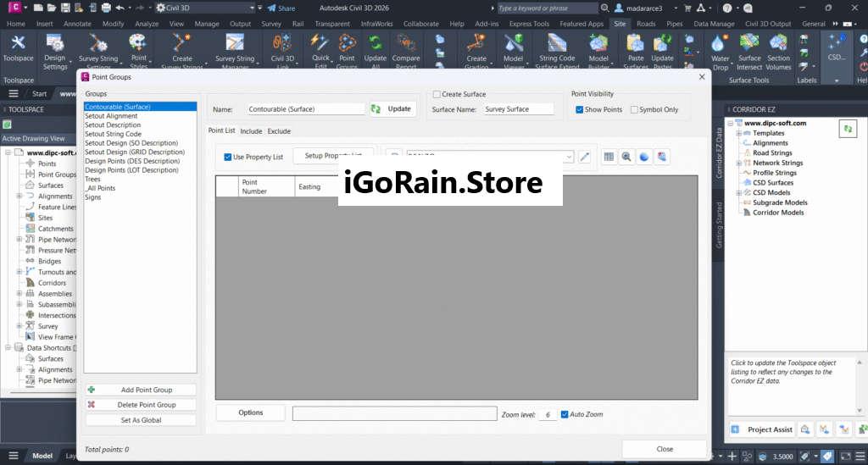
Task: Click the Surface Name input field
Action: pyautogui.click(x=519, y=109)
